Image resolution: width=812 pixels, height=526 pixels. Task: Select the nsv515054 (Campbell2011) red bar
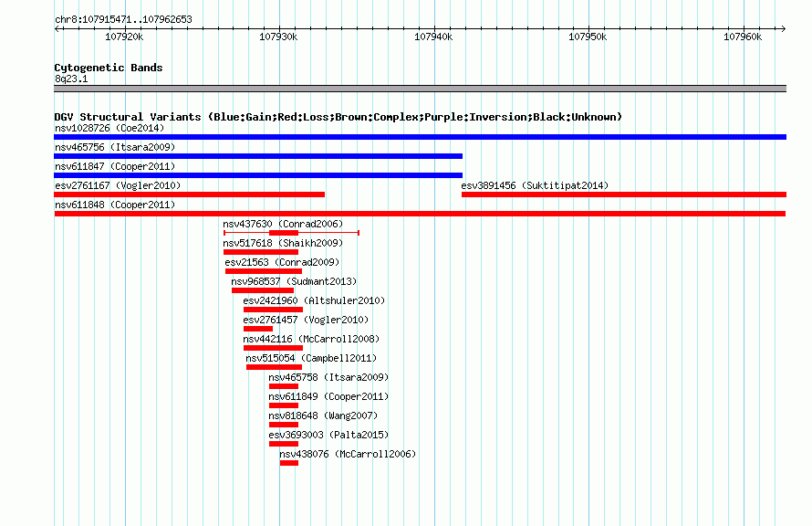click(x=274, y=367)
